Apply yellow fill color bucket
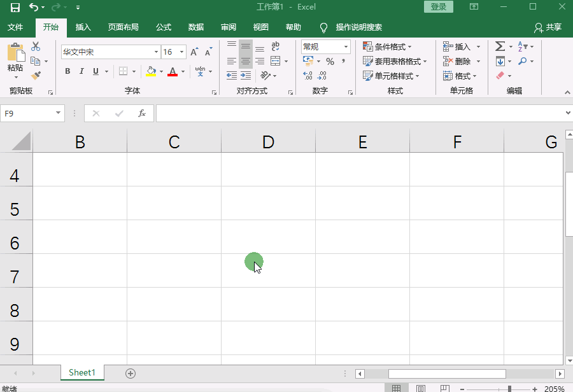 [x=151, y=71]
